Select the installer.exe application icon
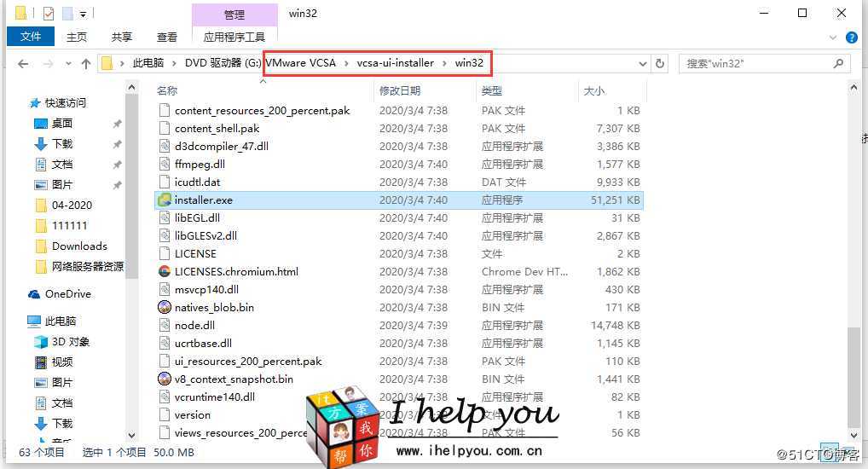868x469 pixels. click(165, 200)
